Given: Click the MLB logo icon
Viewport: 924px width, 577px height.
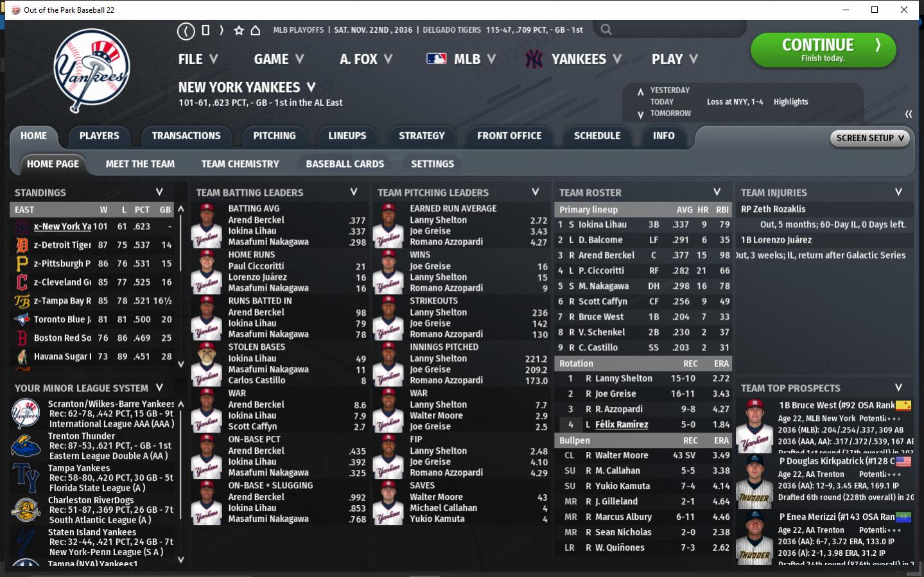Looking at the screenshot, I should [x=437, y=59].
